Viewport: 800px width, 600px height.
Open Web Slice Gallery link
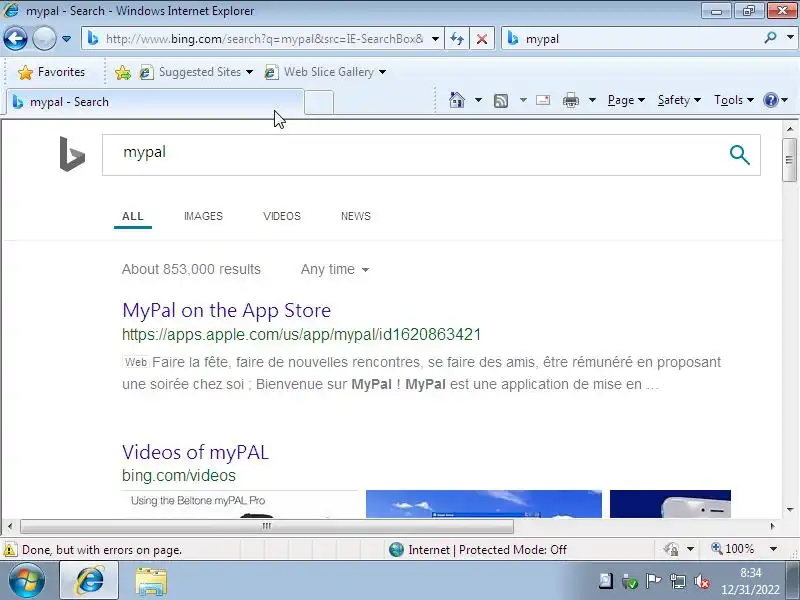325,72
